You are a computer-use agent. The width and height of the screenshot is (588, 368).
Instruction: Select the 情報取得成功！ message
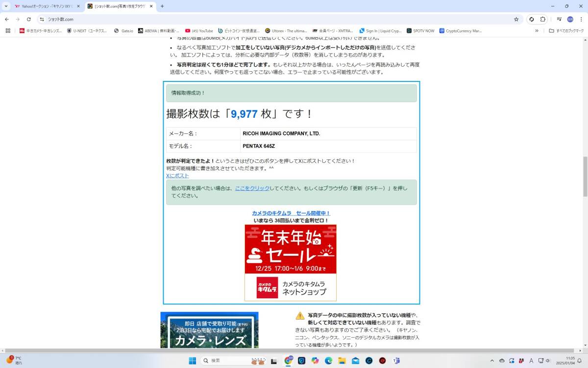point(291,93)
